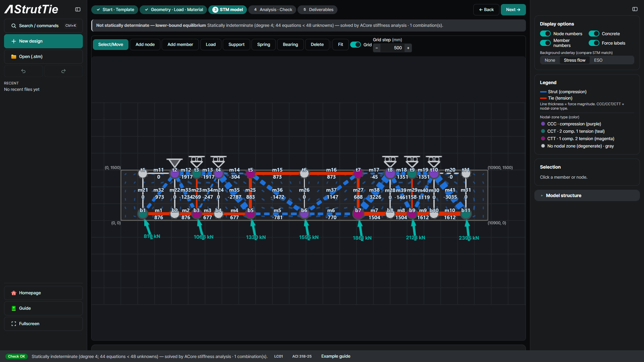The width and height of the screenshot is (644, 362).
Task: Open the Example guide link
Action: point(336,356)
